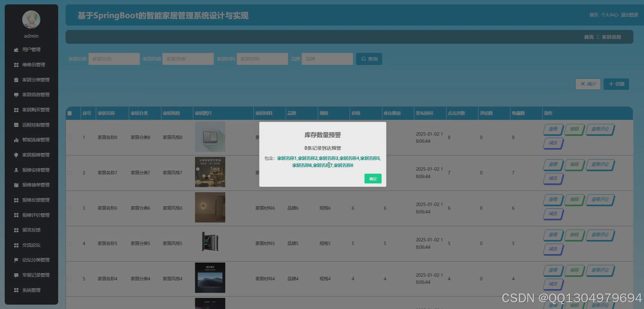Click 编辑 for row 家居名称6
Viewport: 644px width, 309px height.
(x=574, y=200)
